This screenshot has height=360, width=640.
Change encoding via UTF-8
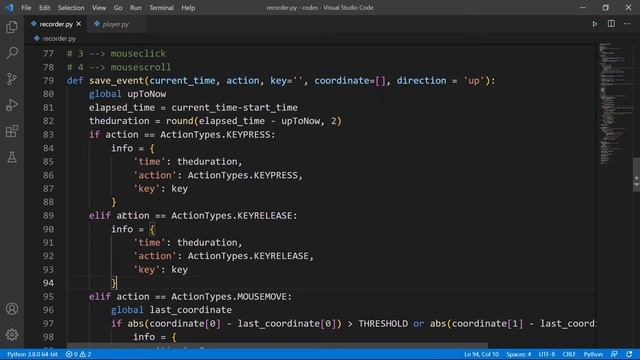(547, 354)
